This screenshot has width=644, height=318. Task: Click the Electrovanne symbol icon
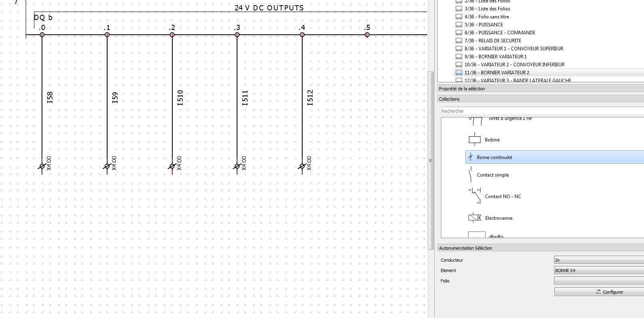[x=475, y=218]
